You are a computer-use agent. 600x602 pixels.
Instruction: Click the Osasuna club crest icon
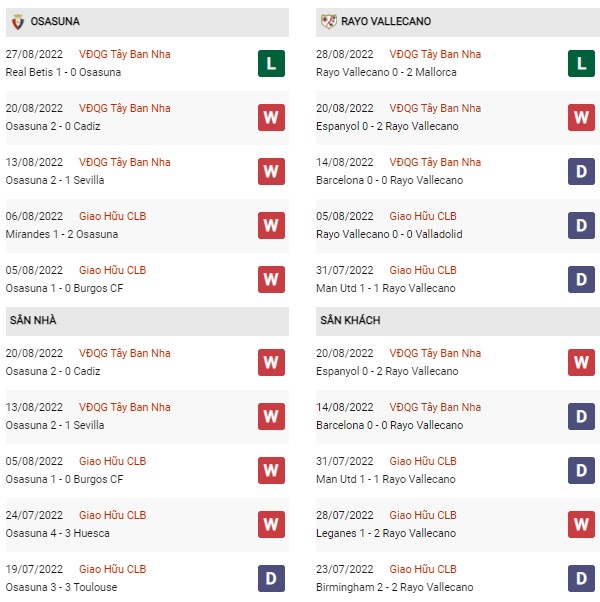(17, 21)
